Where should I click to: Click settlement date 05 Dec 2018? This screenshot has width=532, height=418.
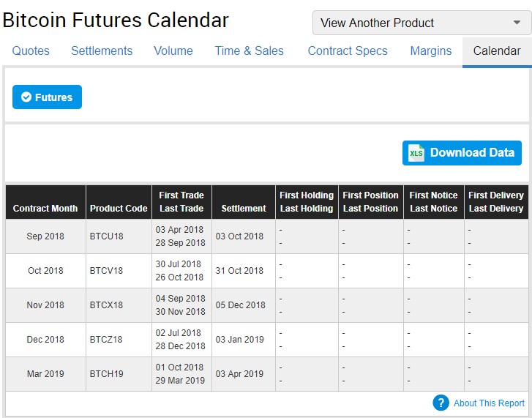point(241,305)
